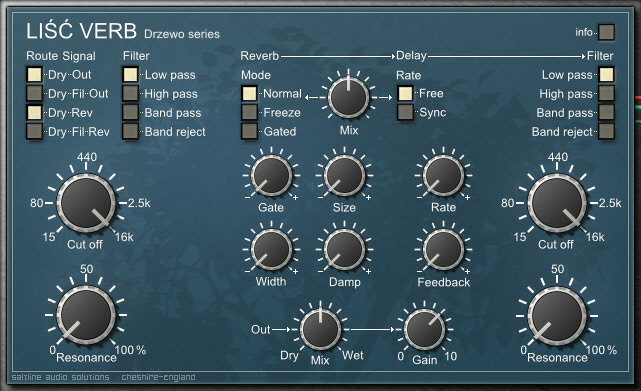Select Low pass in left Filter section
This screenshot has height=391, width=641.
130,75
